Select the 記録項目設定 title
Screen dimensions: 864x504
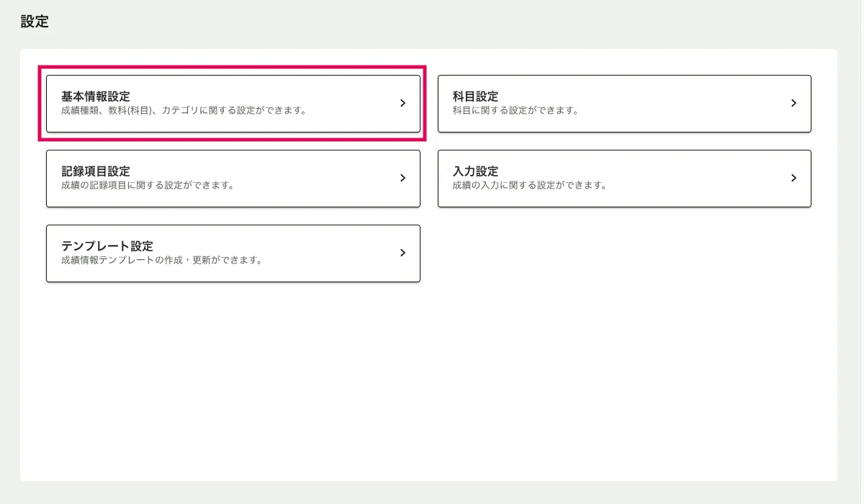(96, 171)
